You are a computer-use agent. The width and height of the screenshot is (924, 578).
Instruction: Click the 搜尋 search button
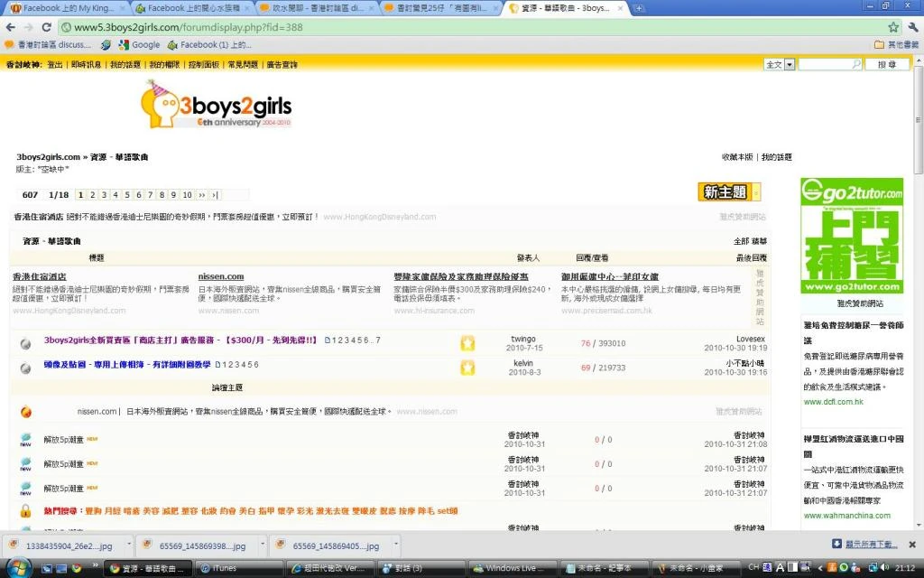point(886,64)
